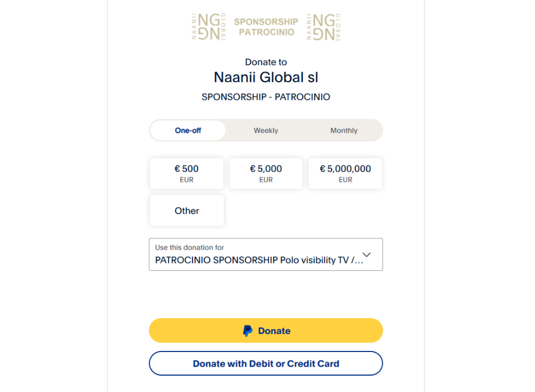The width and height of the screenshot is (535, 392).
Task: Click the 'Donate to' text
Action: pos(266,62)
